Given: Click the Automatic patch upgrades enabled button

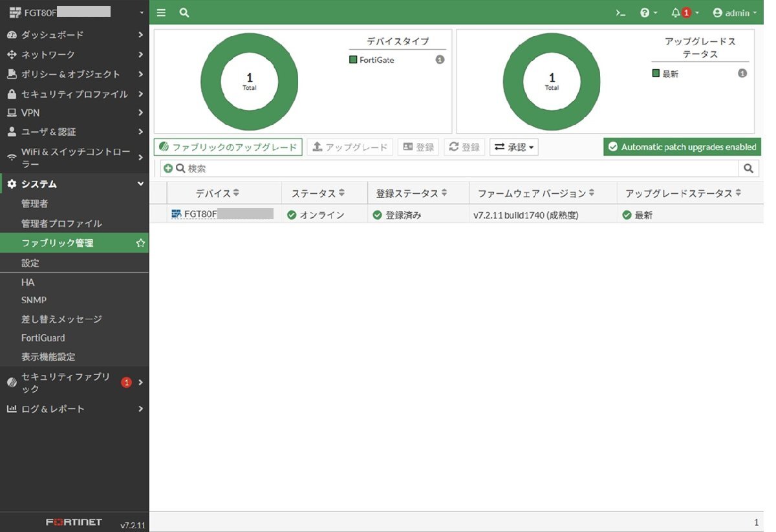Looking at the screenshot, I should click(682, 147).
